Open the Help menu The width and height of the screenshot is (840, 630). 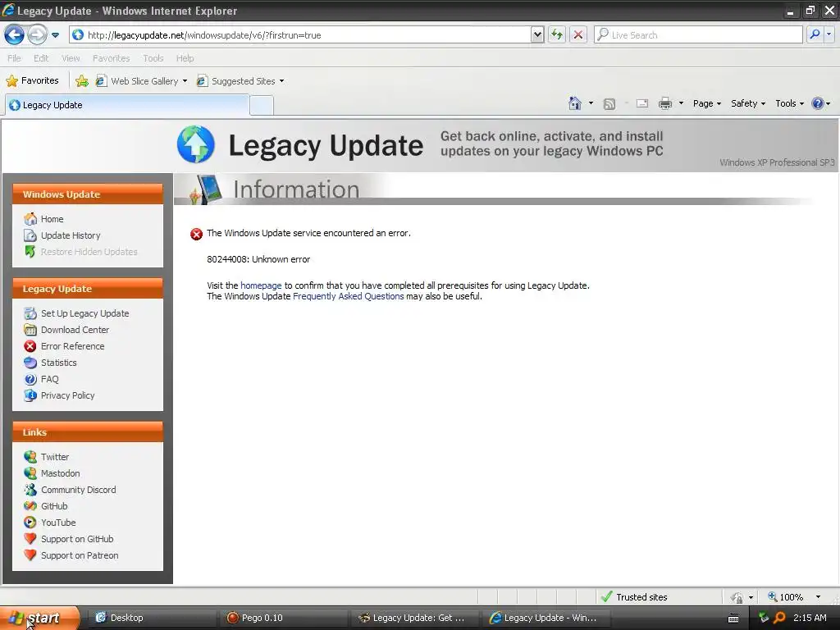185,58
